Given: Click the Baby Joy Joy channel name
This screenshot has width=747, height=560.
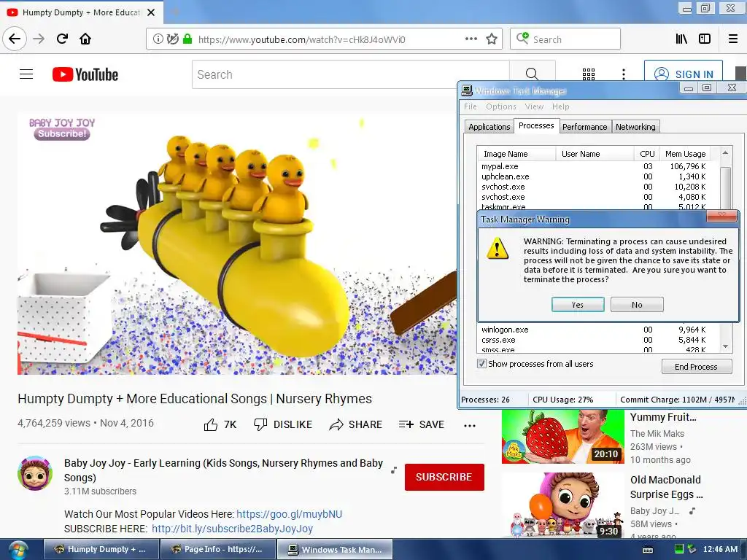Looking at the screenshot, I should (223, 470).
